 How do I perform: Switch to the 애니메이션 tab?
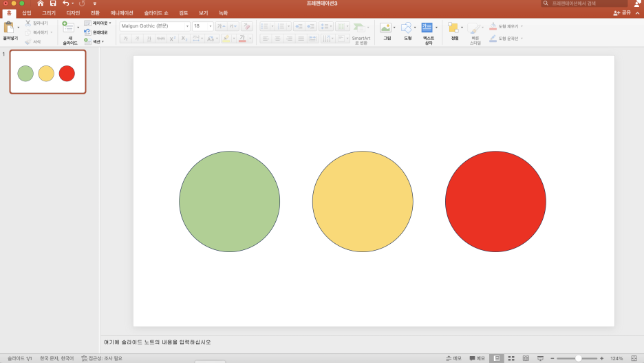tap(122, 13)
